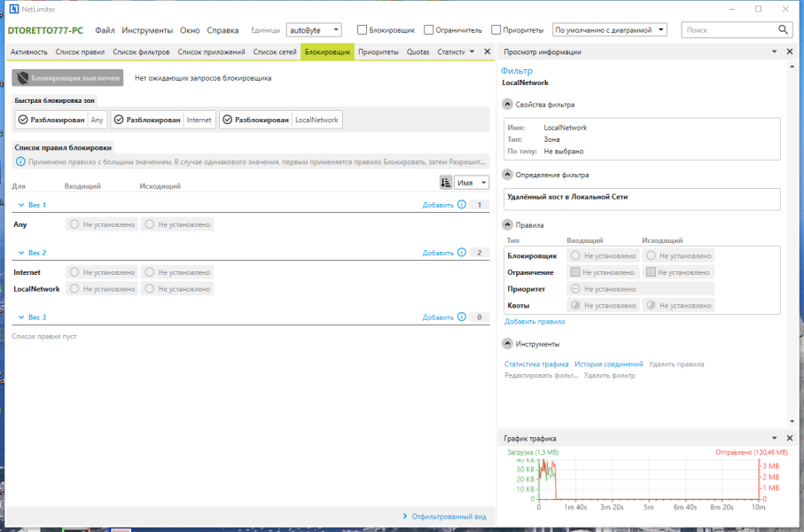Open the Инструменты menu
Image resolution: width=804 pixels, height=532 pixels.
tap(147, 30)
